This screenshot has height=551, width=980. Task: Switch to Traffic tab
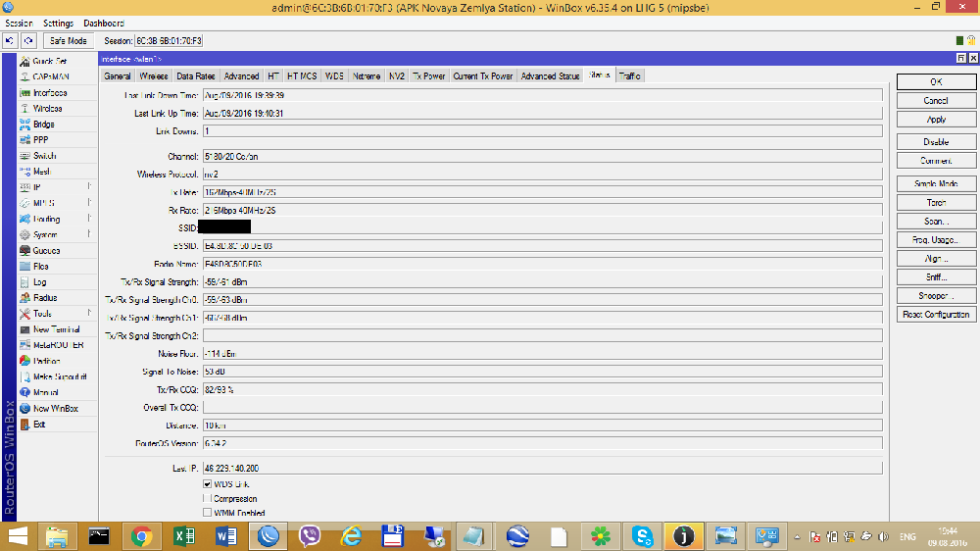pyautogui.click(x=629, y=75)
